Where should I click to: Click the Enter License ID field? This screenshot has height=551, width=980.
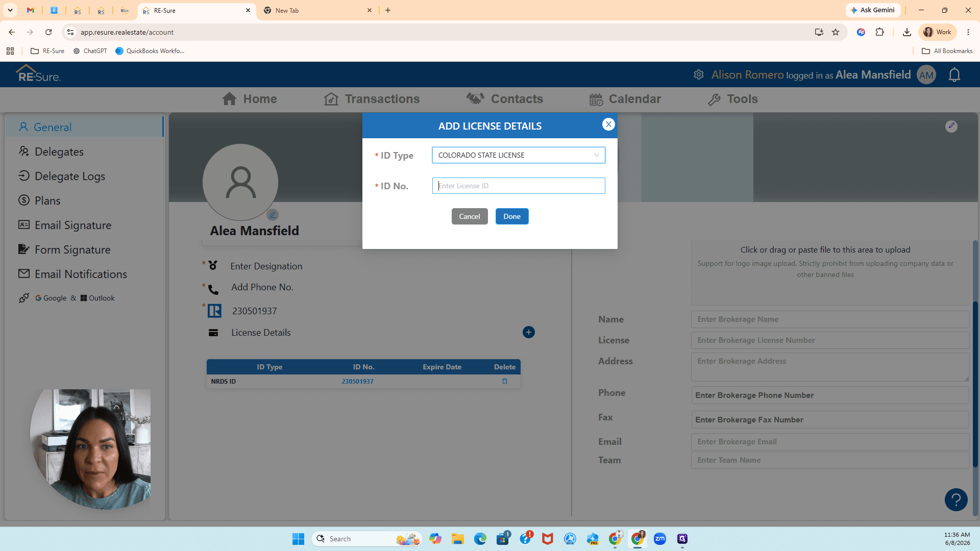pos(519,186)
